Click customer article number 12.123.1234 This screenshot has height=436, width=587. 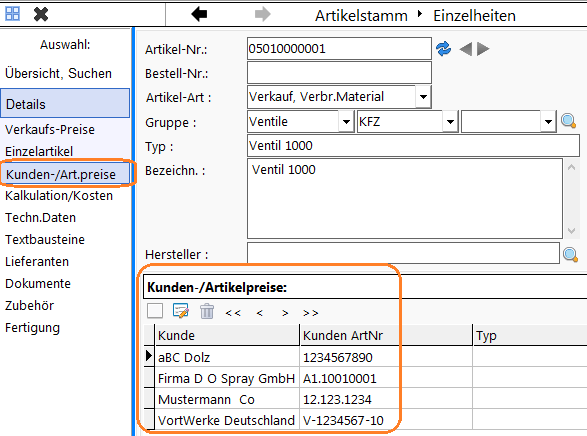(337, 400)
